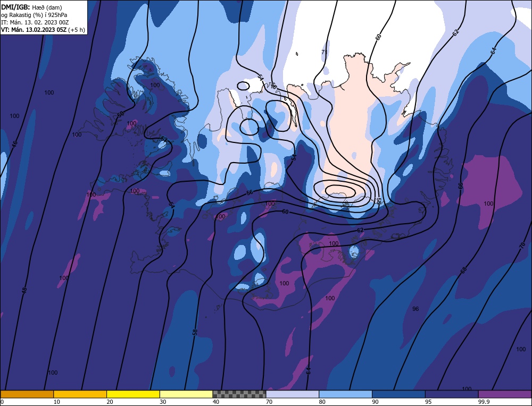Screen dimensions: 532x406
Task: Click the light blue 80–90 legend swatch
Action: [345, 394]
